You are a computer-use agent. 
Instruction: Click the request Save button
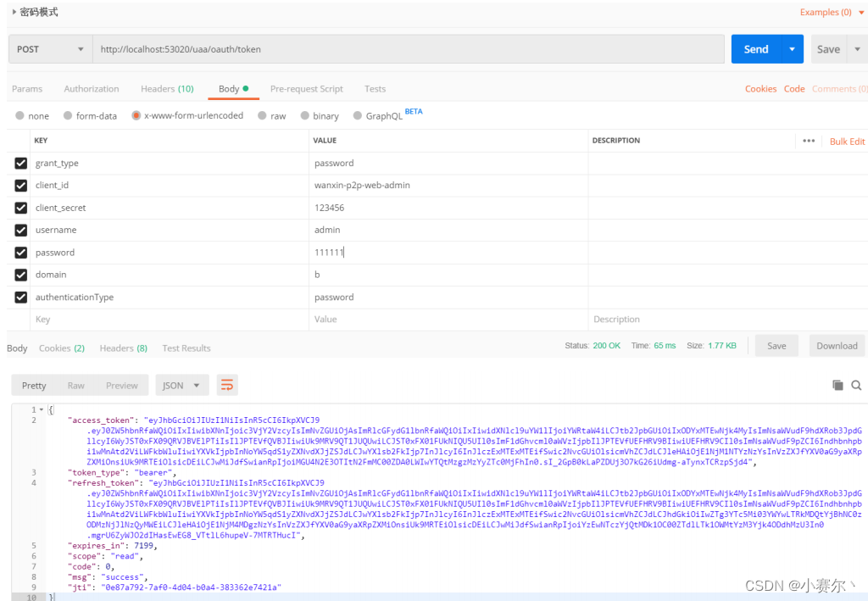829,49
